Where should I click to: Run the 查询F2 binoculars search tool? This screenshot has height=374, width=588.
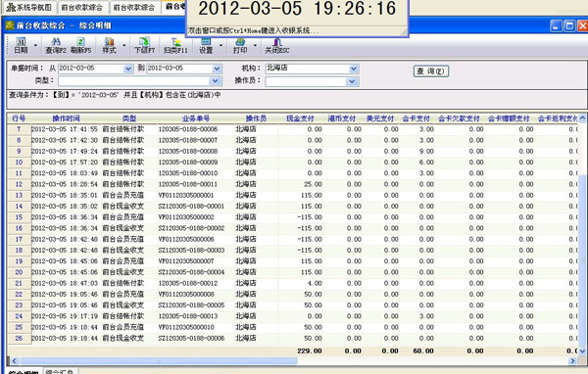[x=56, y=45]
